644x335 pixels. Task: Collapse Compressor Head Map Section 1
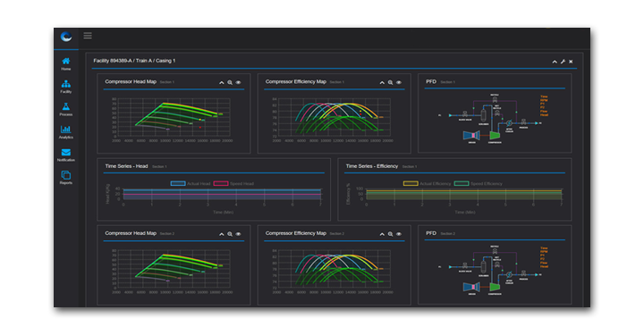[x=222, y=82]
